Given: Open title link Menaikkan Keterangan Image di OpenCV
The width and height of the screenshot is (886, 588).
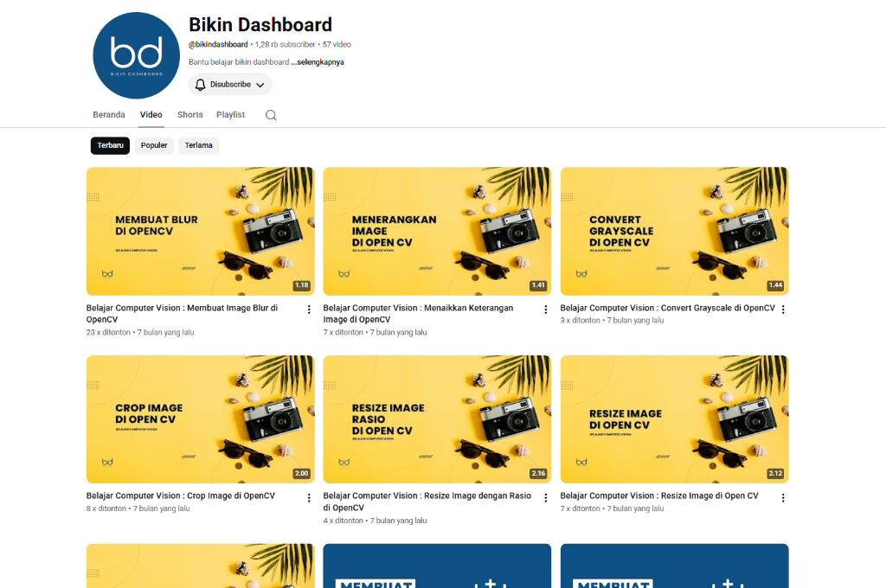Looking at the screenshot, I should (x=418, y=314).
